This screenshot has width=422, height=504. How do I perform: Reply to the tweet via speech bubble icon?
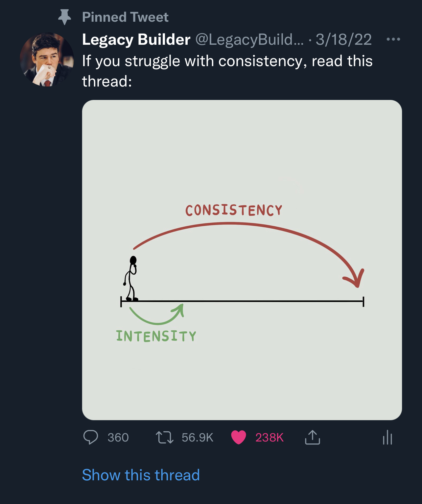90,438
